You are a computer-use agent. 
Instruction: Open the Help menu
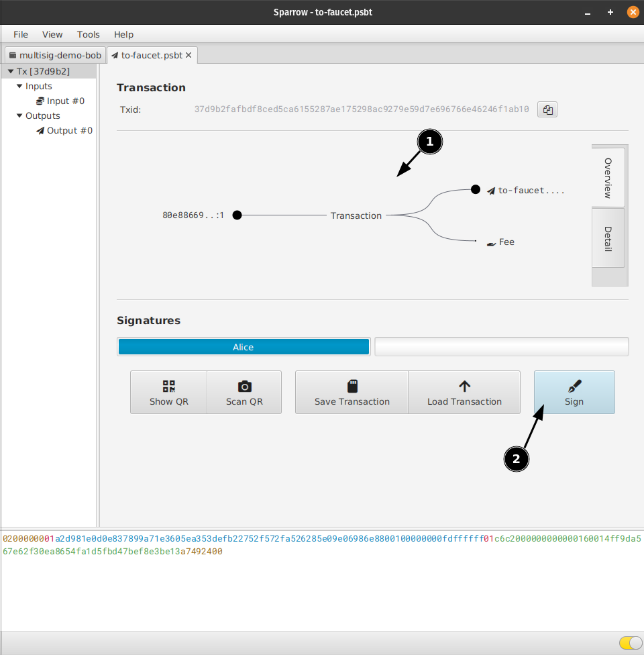click(123, 34)
